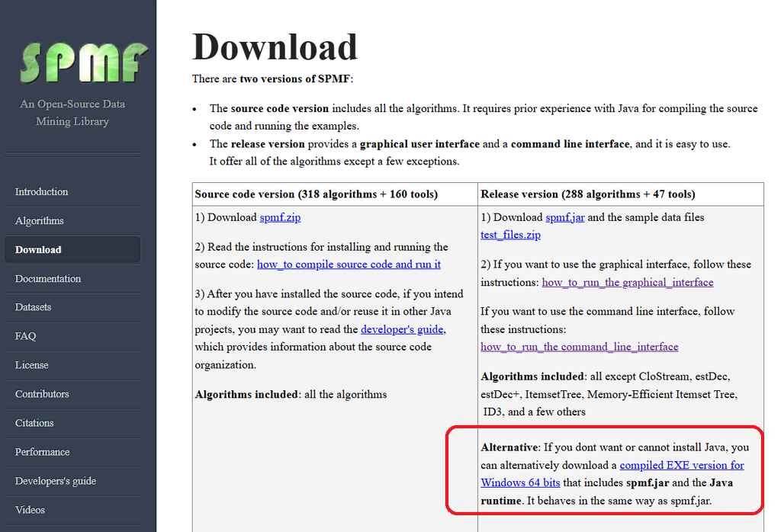
Task: Select the Download sidebar item
Action: click(x=38, y=250)
